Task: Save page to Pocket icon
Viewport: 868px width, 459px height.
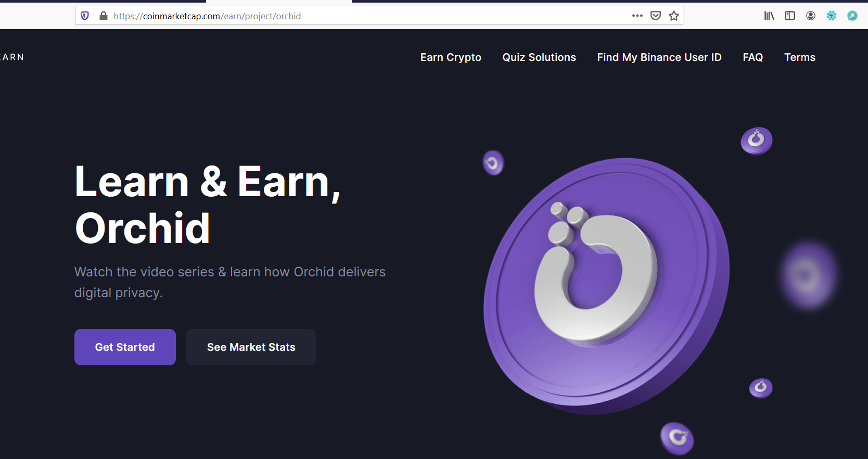Action: [x=656, y=16]
